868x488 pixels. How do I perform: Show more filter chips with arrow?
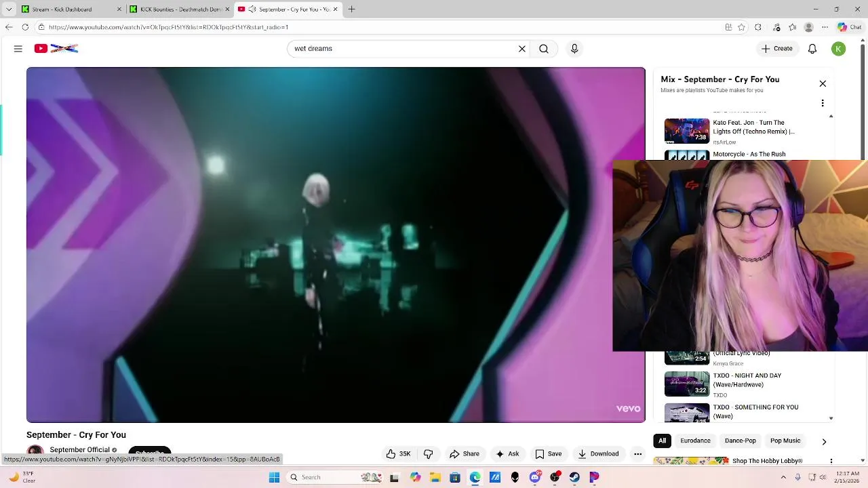pyautogui.click(x=824, y=441)
